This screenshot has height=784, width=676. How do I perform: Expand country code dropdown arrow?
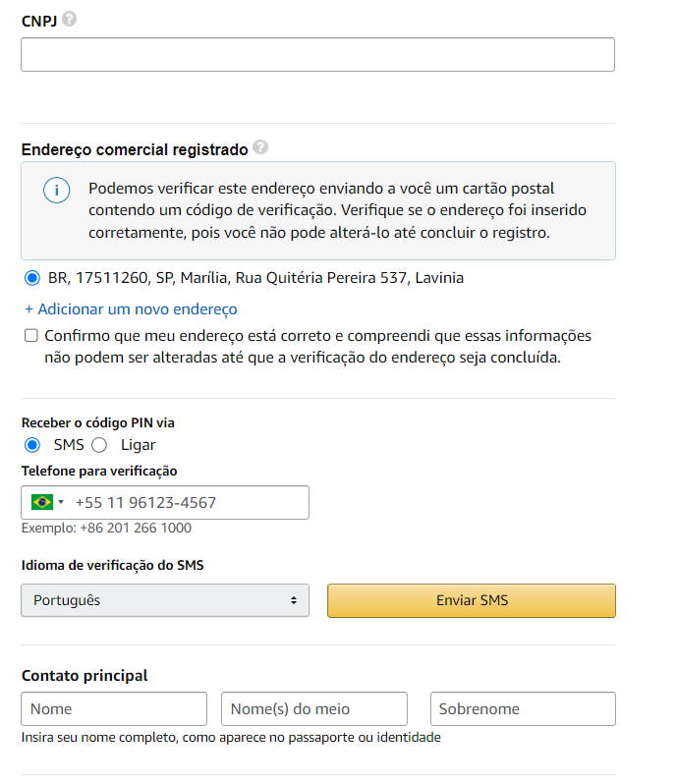(x=61, y=501)
